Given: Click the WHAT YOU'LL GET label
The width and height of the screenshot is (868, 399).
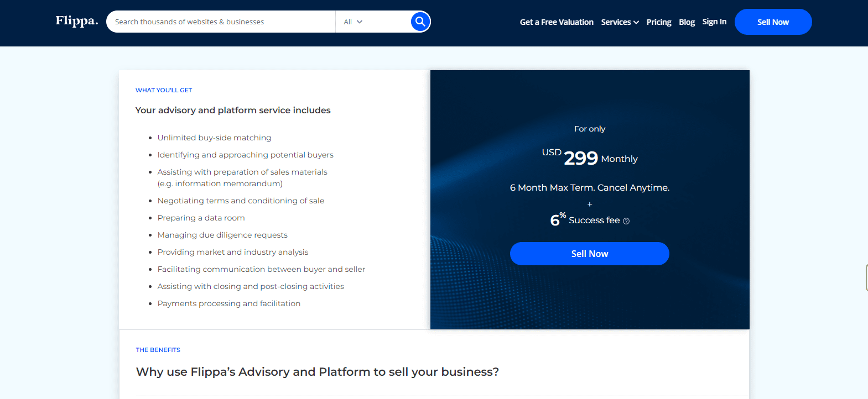Looking at the screenshot, I should (x=164, y=90).
